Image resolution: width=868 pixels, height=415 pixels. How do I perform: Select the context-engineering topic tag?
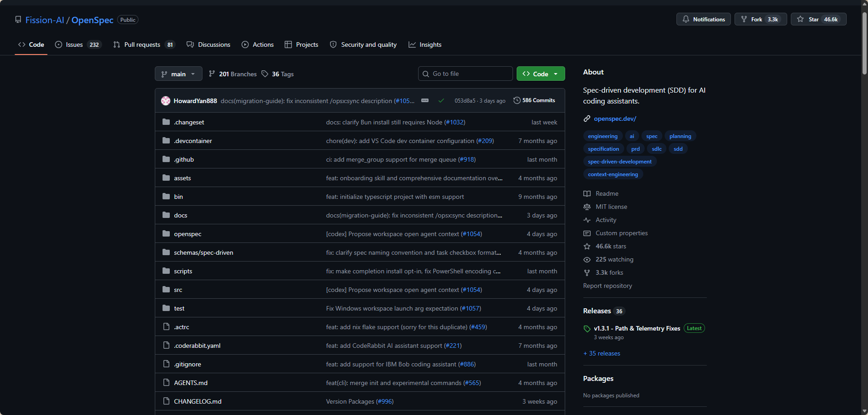point(613,174)
